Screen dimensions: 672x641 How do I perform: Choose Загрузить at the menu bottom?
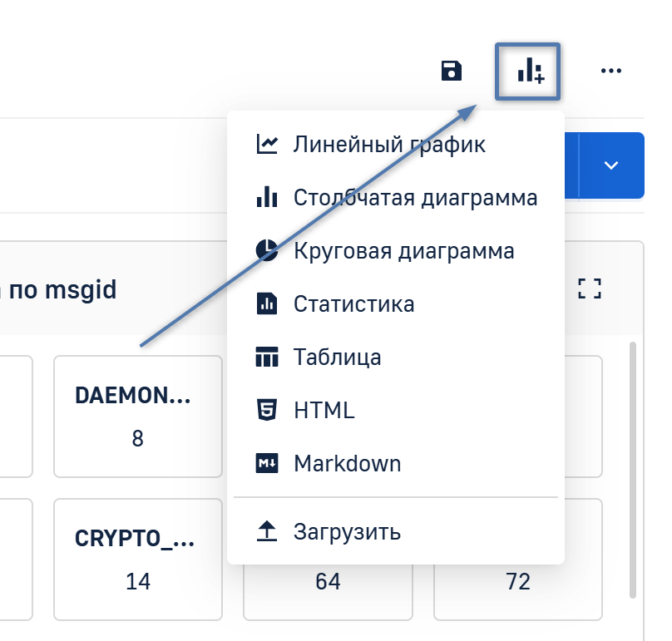pyautogui.click(x=347, y=532)
